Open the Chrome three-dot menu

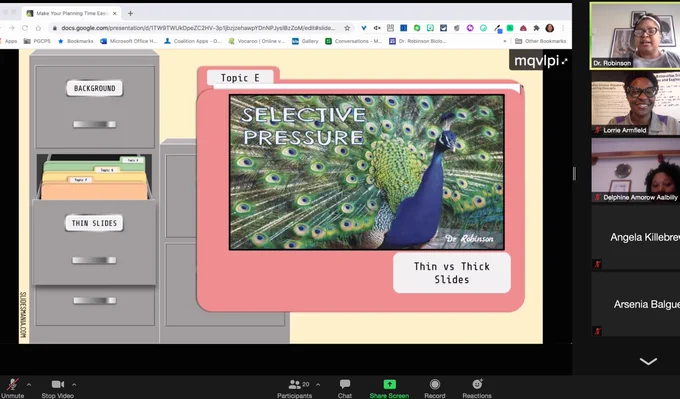pyautogui.click(x=563, y=28)
